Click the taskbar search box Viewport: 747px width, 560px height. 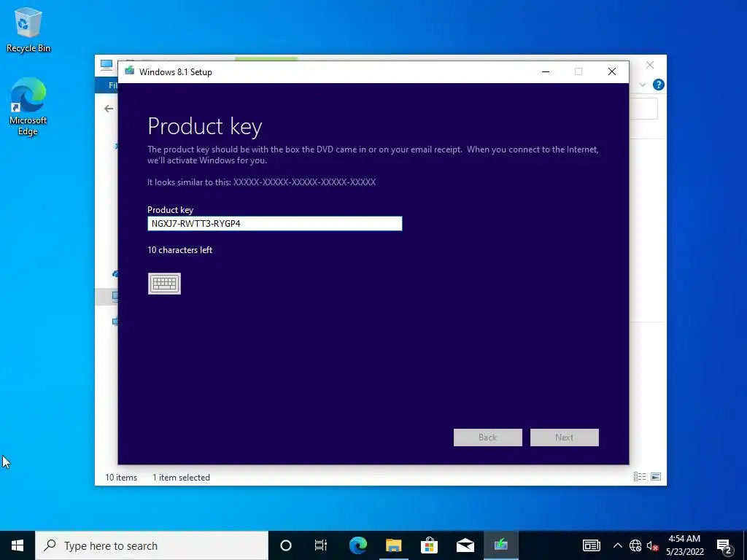click(x=152, y=545)
